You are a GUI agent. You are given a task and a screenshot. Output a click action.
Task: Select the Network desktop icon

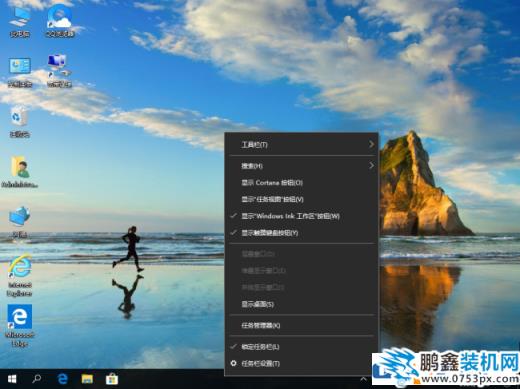pyautogui.click(x=20, y=222)
